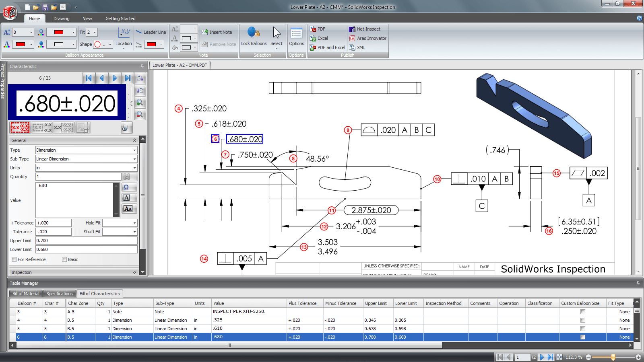Click the zoom out magnifier in Characteristic panel
644x362 pixels.
point(140,115)
